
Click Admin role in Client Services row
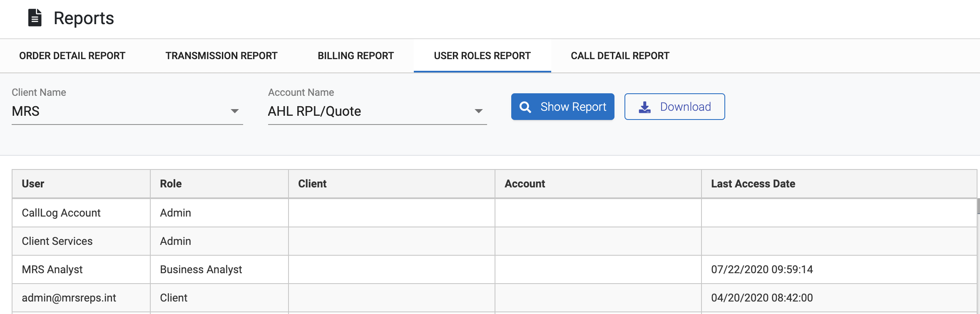(219, 241)
